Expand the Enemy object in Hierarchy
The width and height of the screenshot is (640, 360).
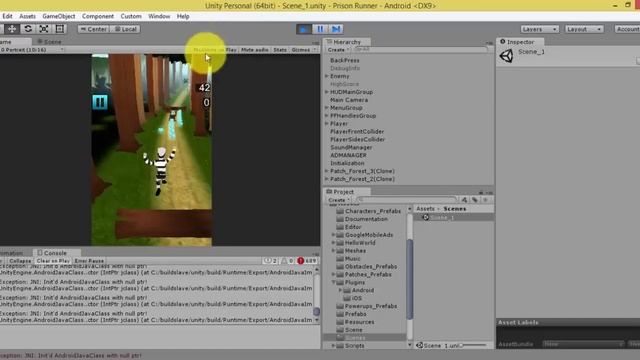(327, 76)
